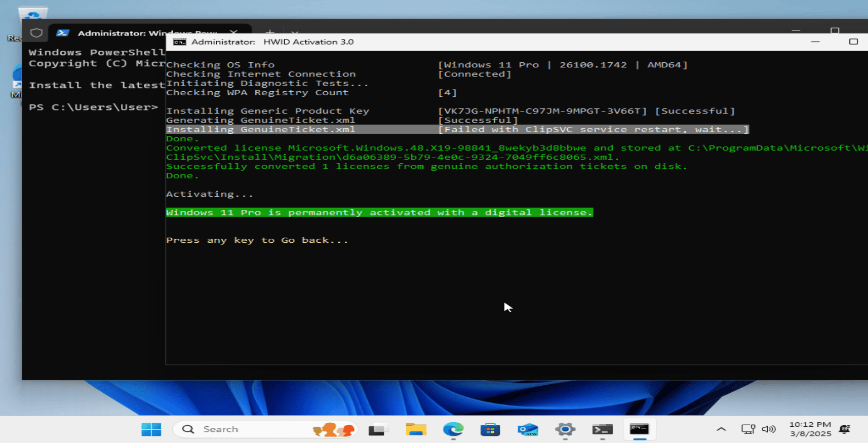Open the clock and date flyout
Screen dimensions: 868x443
tap(810, 429)
